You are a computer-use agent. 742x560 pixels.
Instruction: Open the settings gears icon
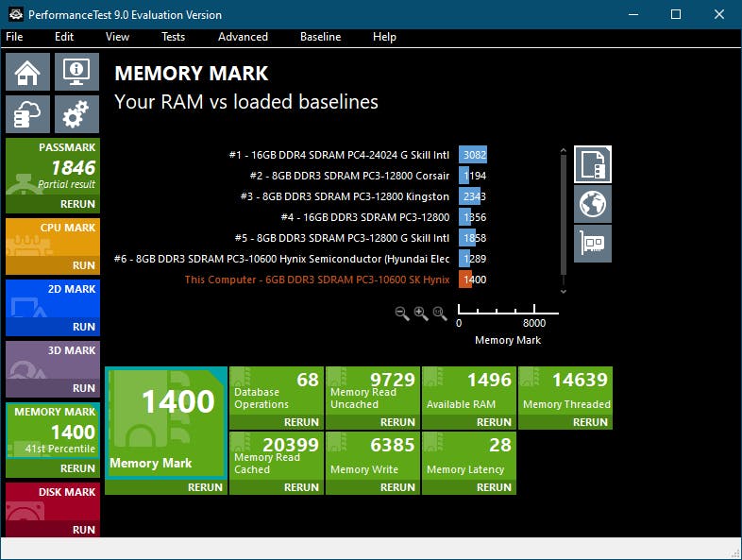coord(76,114)
